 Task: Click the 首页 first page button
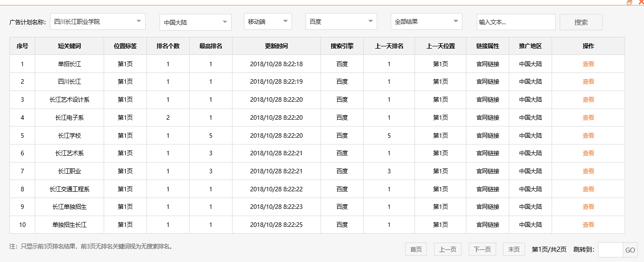pyautogui.click(x=416, y=249)
